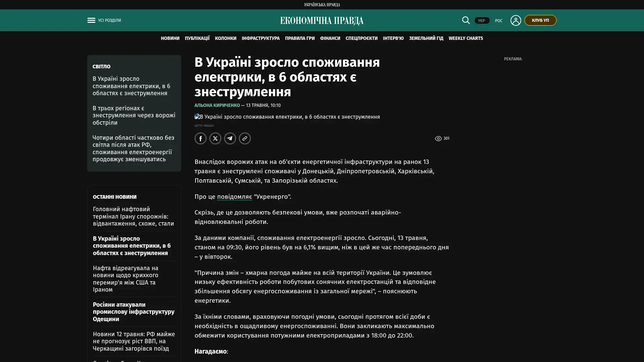Open Світло panel story 'В Україні зросло споживання'
This screenshot has width=644, height=362.
[x=131, y=86]
